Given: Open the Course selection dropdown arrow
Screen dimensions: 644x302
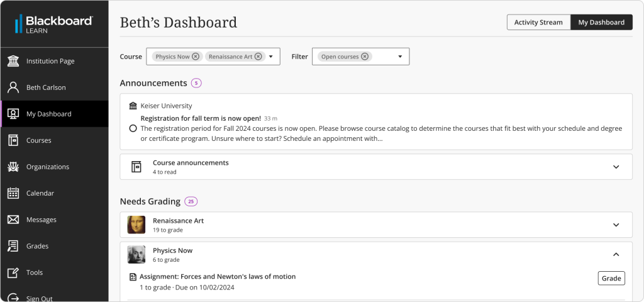Looking at the screenshot, I should click(271, 57).
